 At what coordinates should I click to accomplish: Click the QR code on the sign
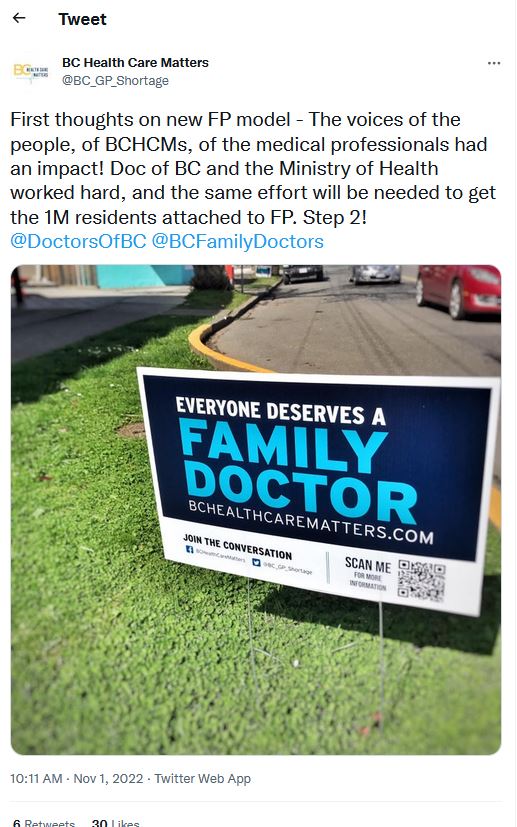tap(422, 581)
